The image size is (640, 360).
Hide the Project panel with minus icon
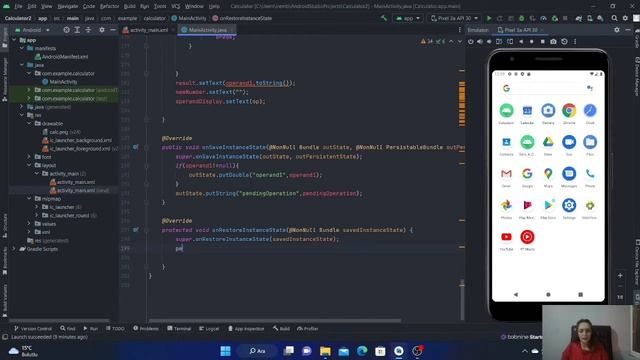tap(113, 30)
